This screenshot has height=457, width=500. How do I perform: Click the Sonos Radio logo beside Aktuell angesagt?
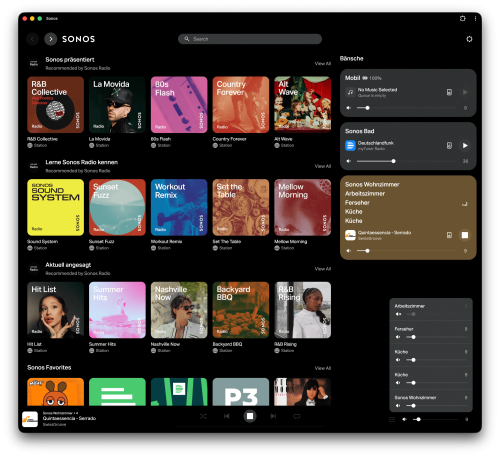tap(34, 268)
